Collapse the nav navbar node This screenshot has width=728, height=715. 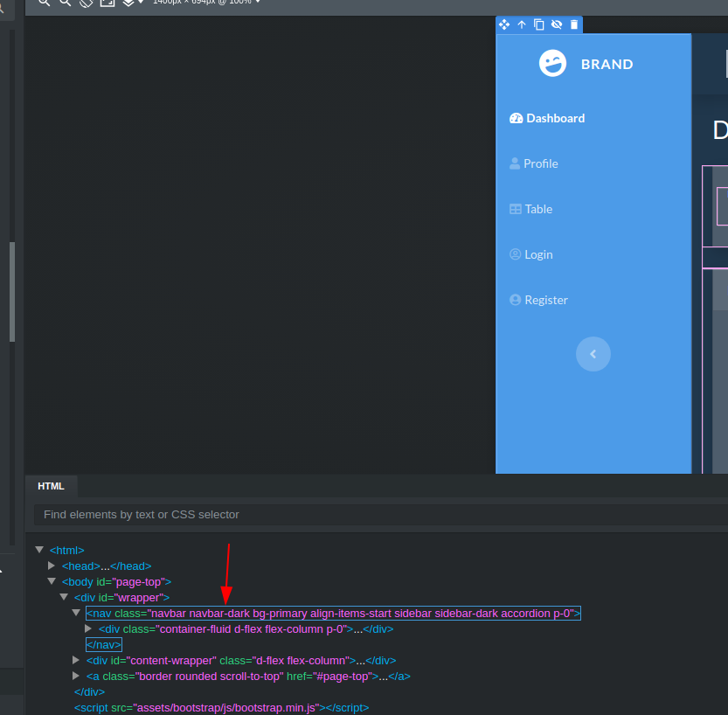[x=76, y=613]
